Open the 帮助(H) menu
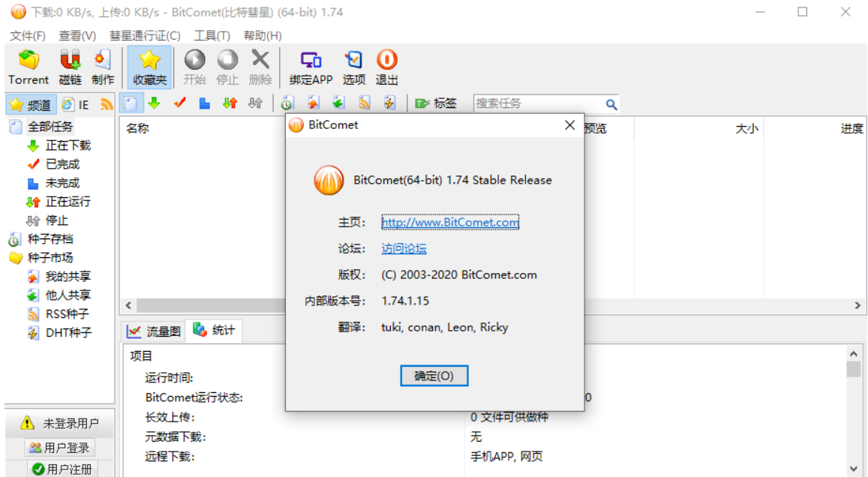Image resolution: width=868 pixels, height=477 pixels. (x=263, y=36)
